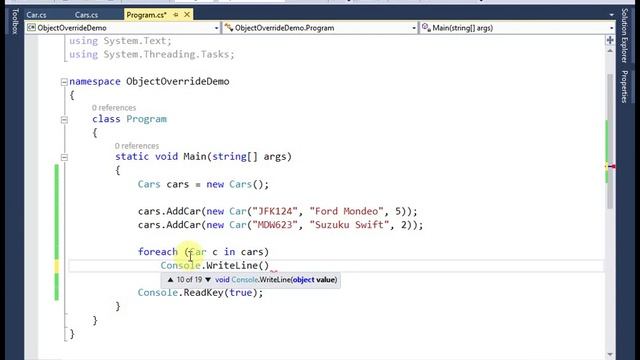Open the document tabs overflow dropdown arrow
Image resolution: width=640 pixels, height=360 pixels.
(611, 15)
